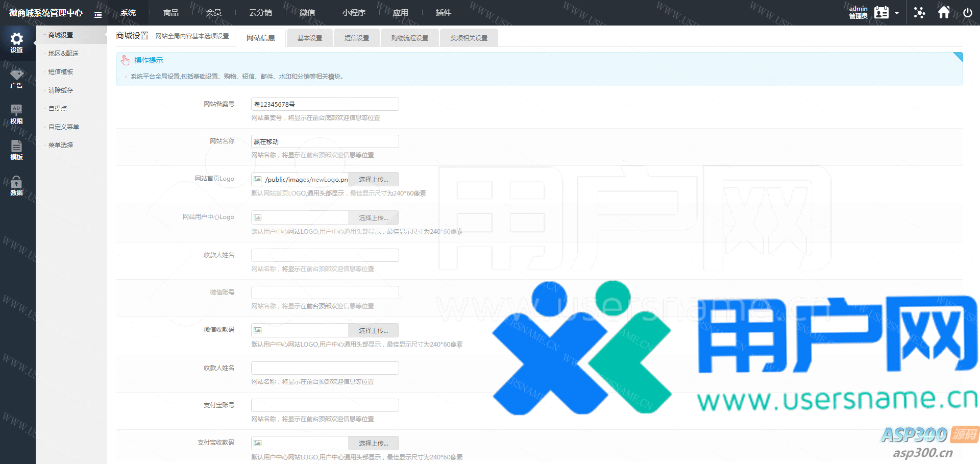This screenshot has width=980, height=464.
Task: Click the 微商城系统管理中心 title
Action: click(x=46, y=13)
